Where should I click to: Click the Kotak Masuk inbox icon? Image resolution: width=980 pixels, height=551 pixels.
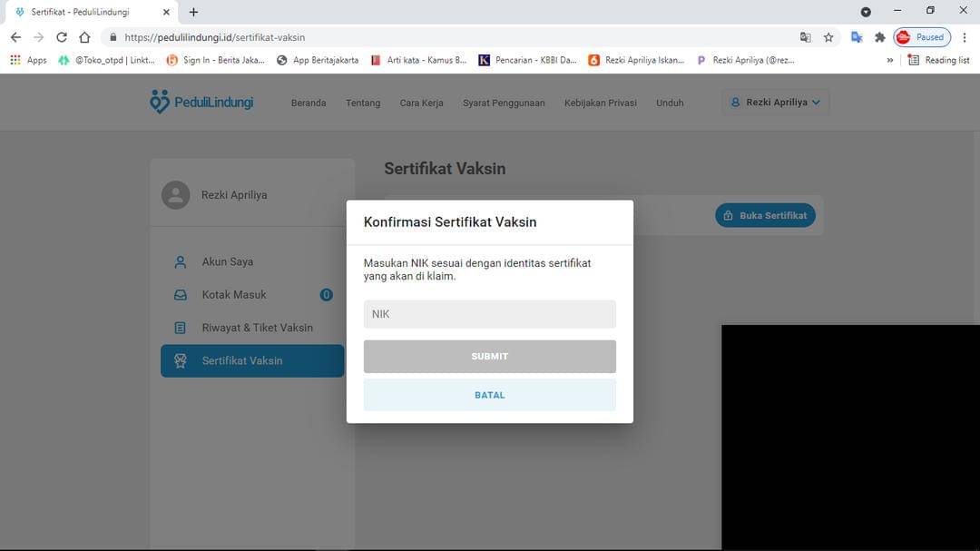click(180, 295)
